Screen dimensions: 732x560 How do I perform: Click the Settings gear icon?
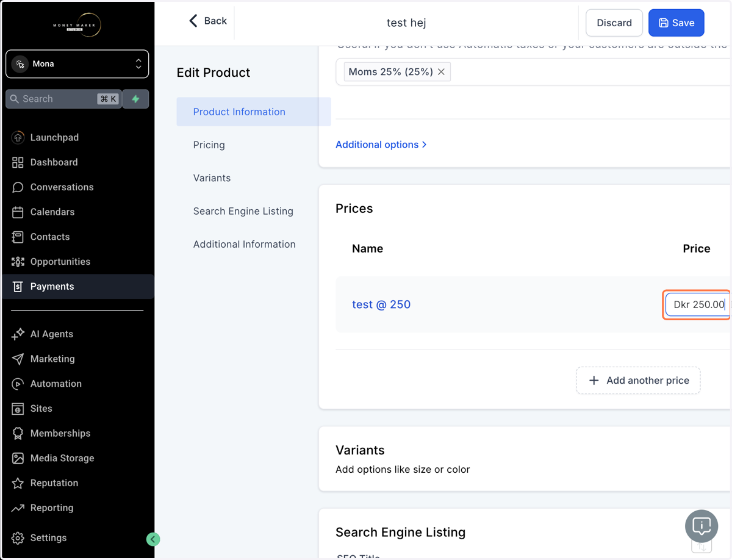pyautogui.click(x=18, y=538)
